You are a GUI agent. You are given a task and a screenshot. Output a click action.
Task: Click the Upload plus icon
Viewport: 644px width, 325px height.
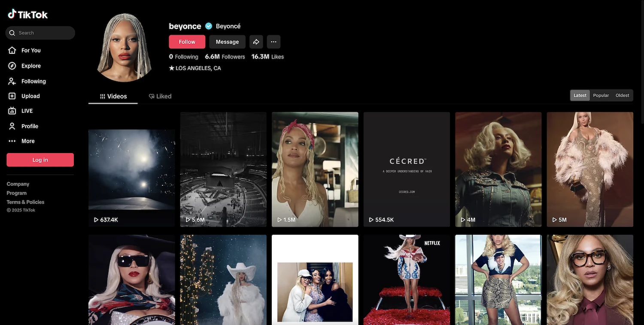[x=12, y=96]
